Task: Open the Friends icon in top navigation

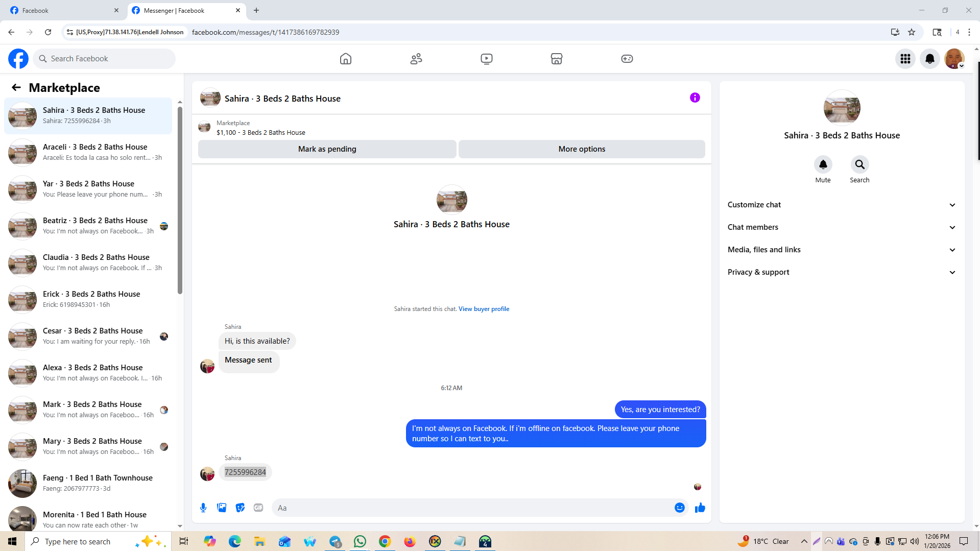Action: 416,59
